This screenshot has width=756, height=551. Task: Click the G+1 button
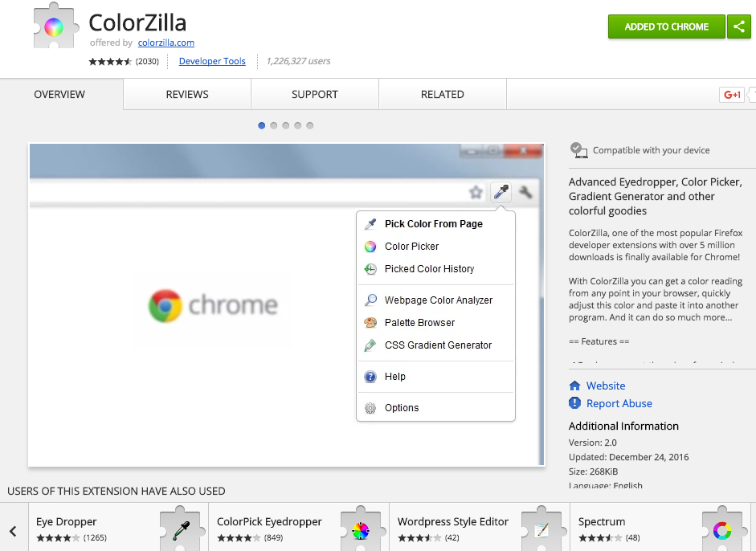731,95
